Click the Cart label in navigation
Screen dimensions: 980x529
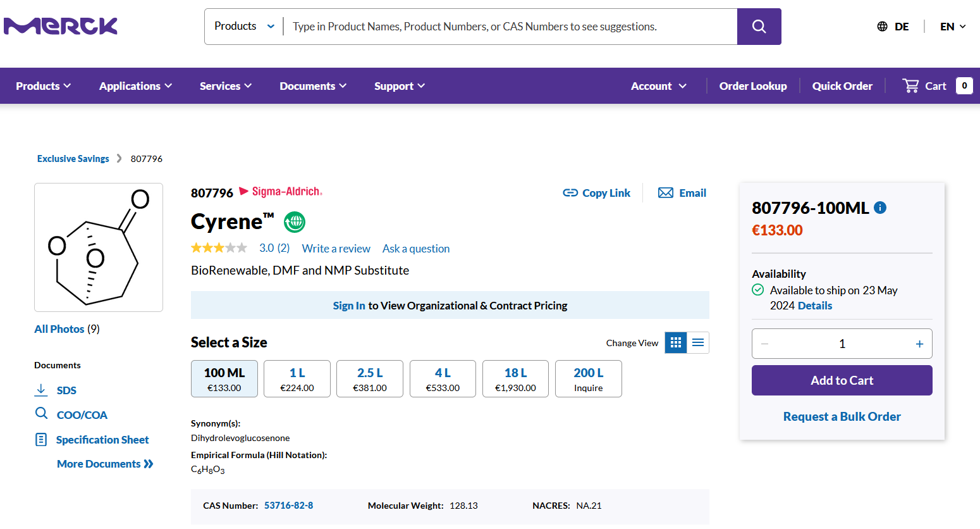(936, 86)
